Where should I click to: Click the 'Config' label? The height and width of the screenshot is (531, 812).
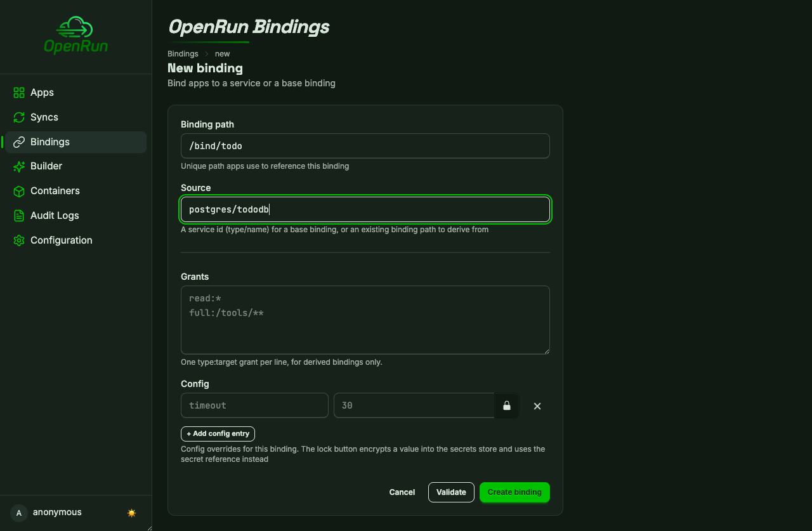(195, 384)
